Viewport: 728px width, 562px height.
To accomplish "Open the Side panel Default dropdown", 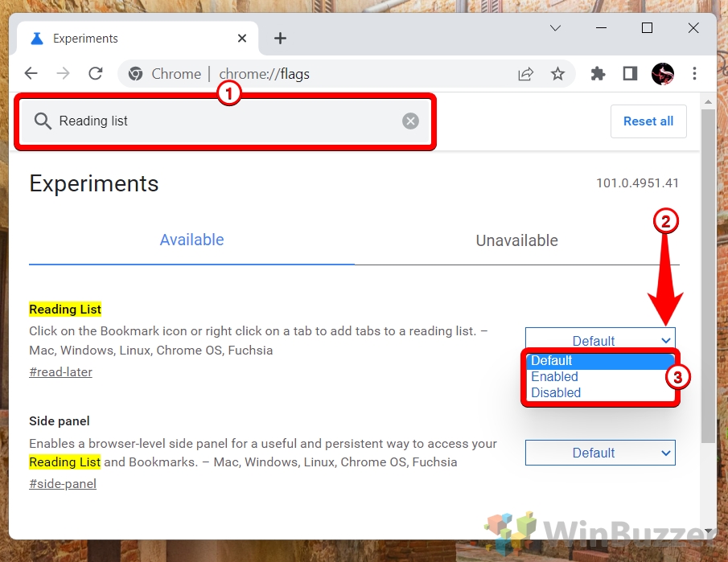I will (x=600, y=453).
